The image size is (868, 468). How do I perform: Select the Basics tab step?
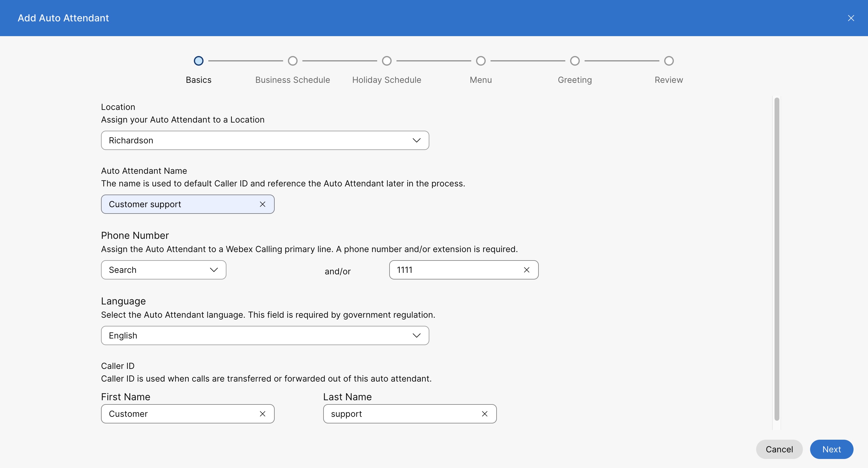[x=198, y=60]
